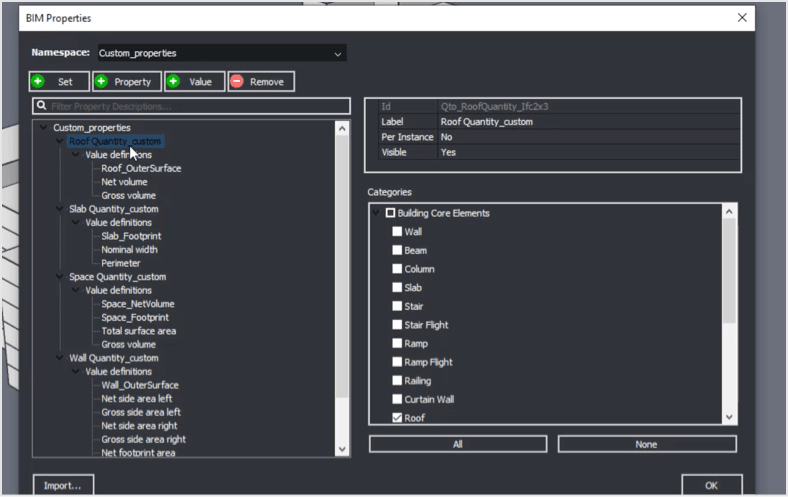The width and height of the screenshot is (788, 497).
Task: Select Net side area right
Action: pyautogui.click(x=139, y=426)
